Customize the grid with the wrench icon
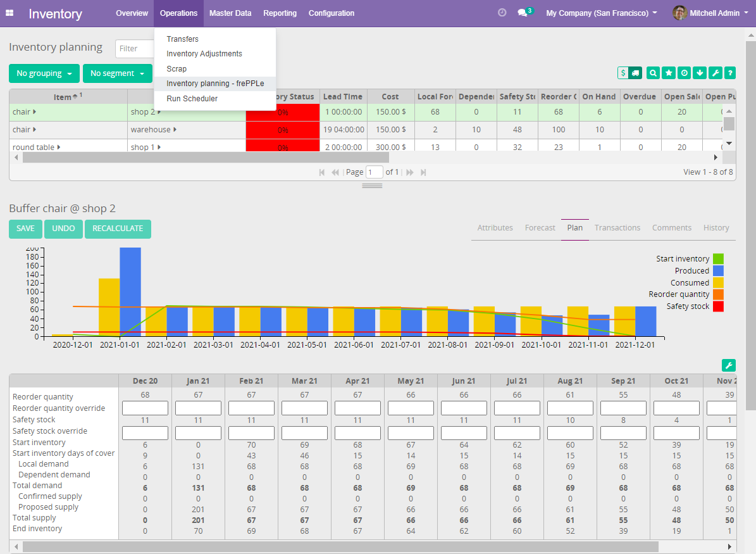Screen dimensions: 756x554 [x=715, y=73]
